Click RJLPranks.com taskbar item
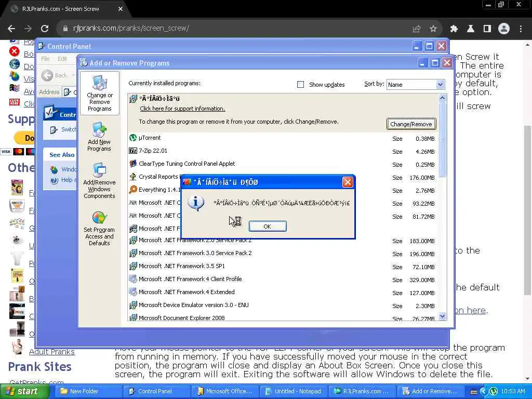Screen dimensions: 532x399 [362, 391]
